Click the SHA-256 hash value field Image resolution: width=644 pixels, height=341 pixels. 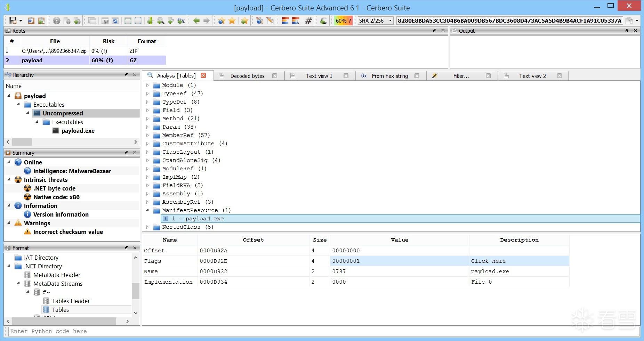[x=509, y=21]
